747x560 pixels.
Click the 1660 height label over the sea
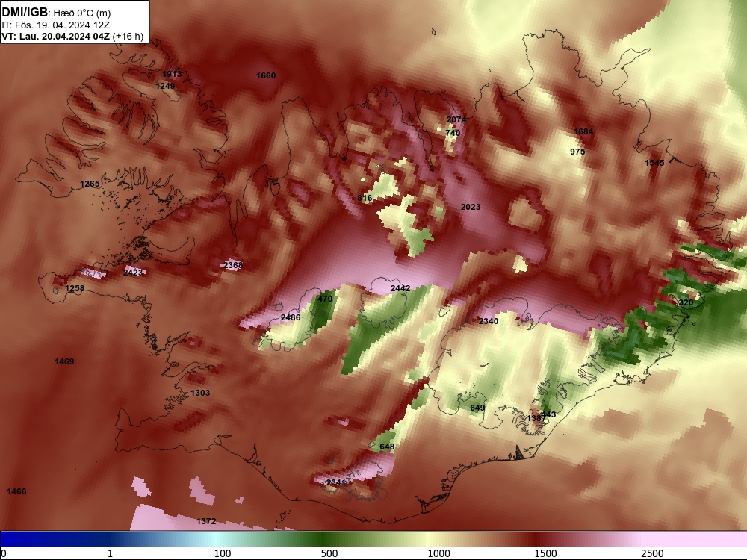(x=266, y=75)
